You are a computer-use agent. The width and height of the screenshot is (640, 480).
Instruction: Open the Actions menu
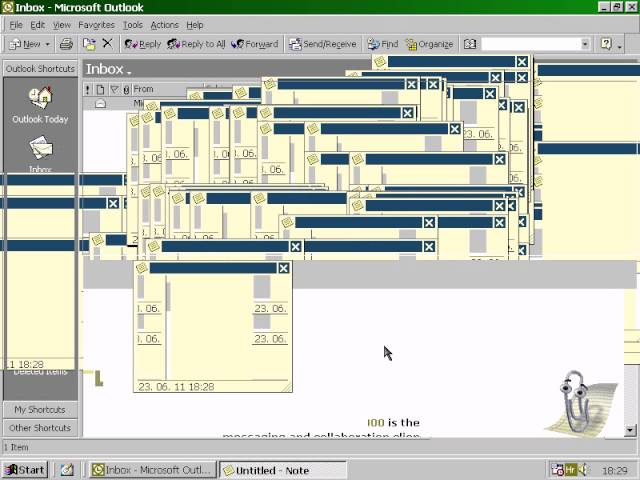point(164,25)
